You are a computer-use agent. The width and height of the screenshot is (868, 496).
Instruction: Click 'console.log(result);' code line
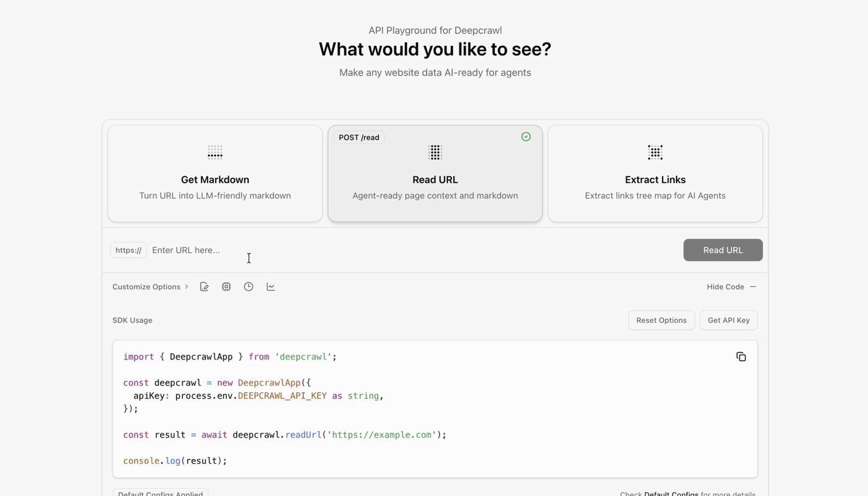pyautogui.click(x=175, y=461)
